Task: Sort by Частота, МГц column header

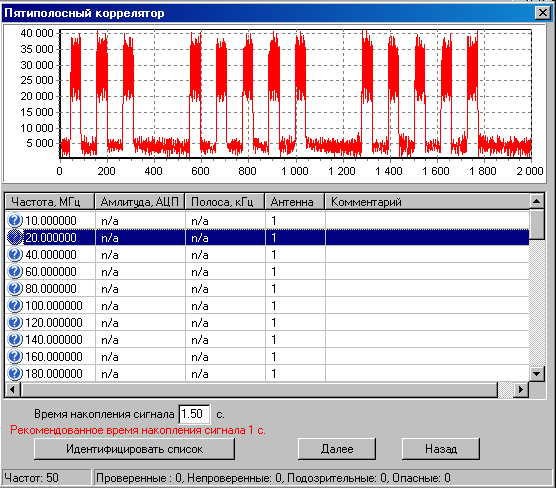Action: [50, 202]
